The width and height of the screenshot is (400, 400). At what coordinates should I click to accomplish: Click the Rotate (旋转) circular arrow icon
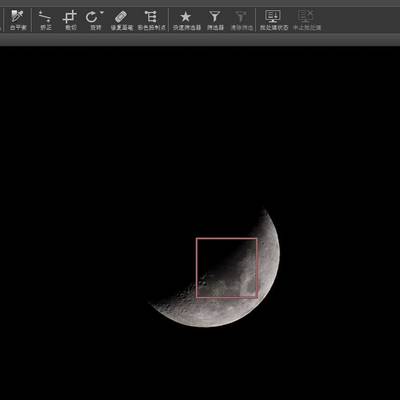pyautogui.click(x=92, y=17)
